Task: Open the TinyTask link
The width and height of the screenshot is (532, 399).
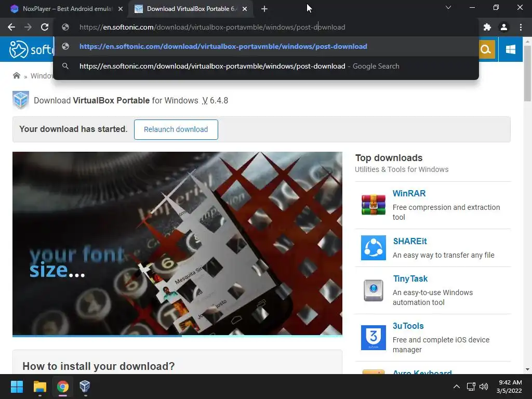Action: (x=410, y=278)
